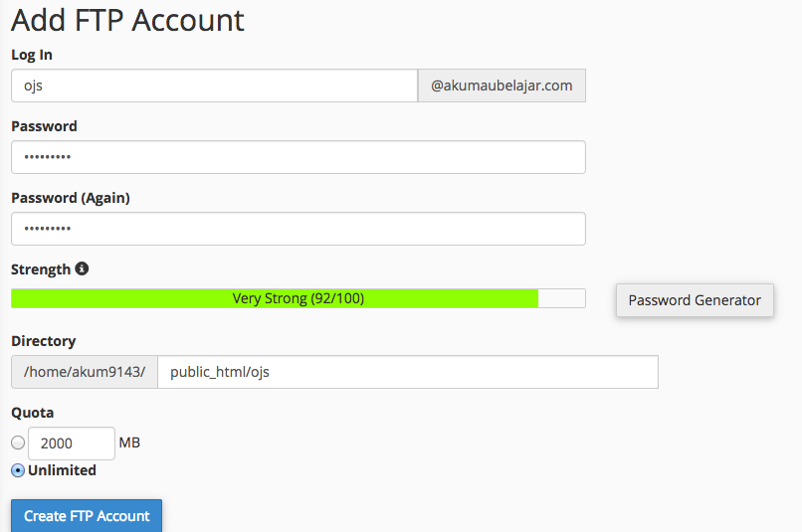Select the limited MB quota radio button

(x=18, y=443)
